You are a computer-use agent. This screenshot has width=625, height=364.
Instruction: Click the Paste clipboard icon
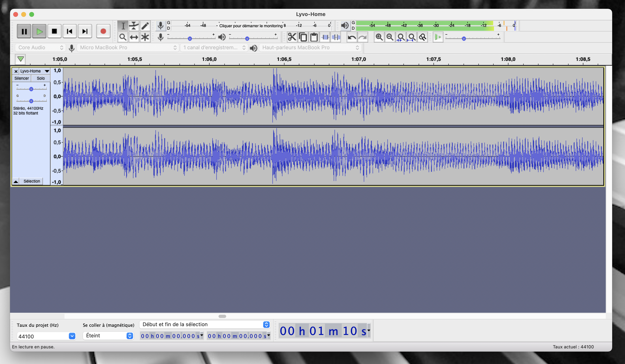[314, 37]
